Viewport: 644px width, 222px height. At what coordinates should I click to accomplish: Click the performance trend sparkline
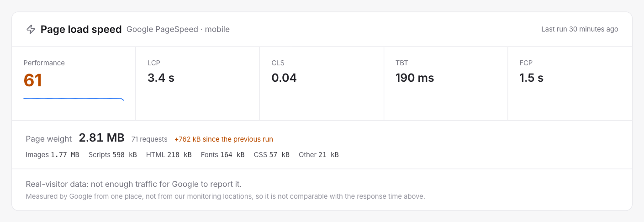(x=74, y=98)
